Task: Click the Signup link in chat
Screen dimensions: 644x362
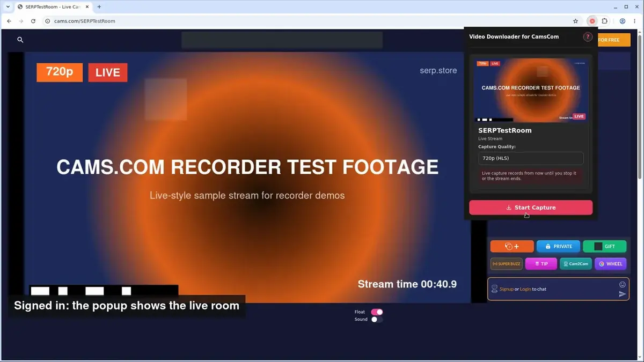Action: 507,289
